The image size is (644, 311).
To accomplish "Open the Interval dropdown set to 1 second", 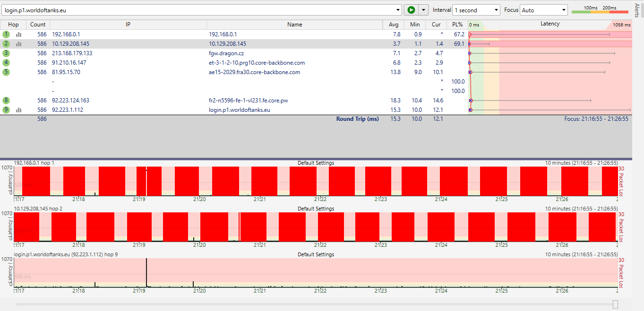I will [476, 10].
